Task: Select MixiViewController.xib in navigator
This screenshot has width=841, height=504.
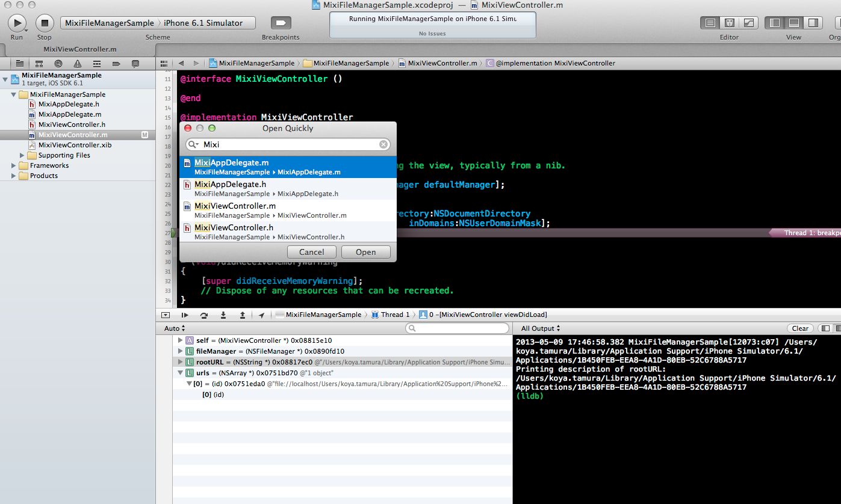Action: 75,145
